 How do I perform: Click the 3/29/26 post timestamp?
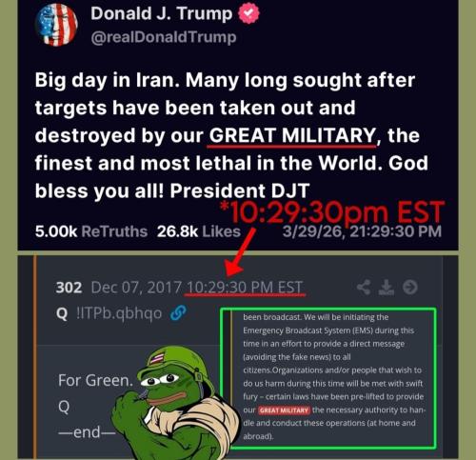[x=362, y=231]
